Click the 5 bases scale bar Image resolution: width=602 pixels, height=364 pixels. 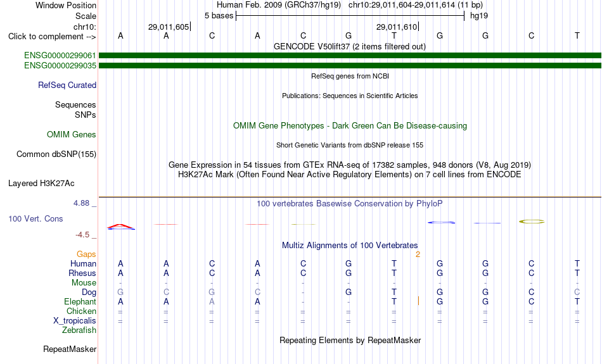[350, 16]
